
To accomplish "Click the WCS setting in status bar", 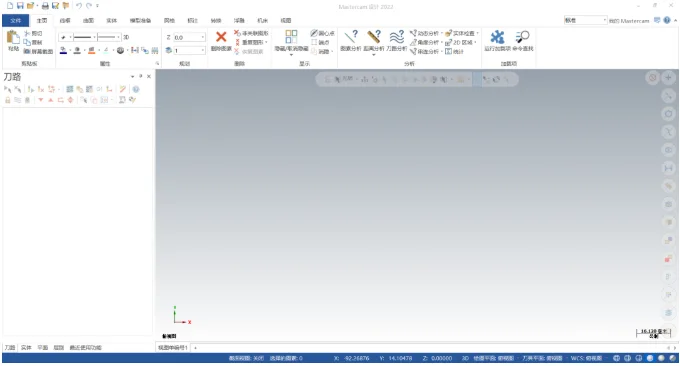I will coord(586,358).
